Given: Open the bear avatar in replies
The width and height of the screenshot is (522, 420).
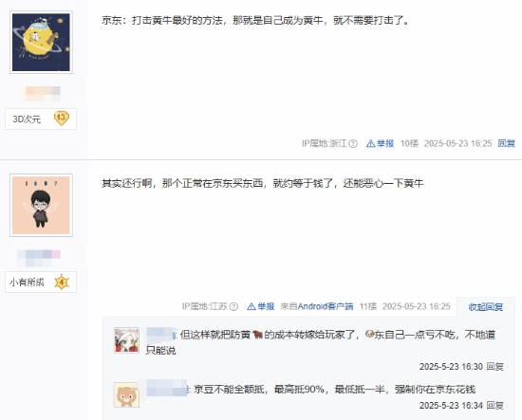Looking at the screenshot, I should (126, 394).
